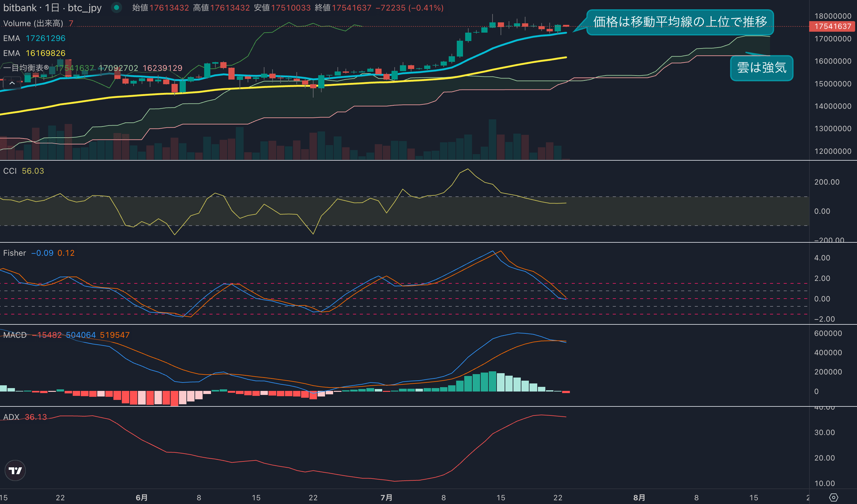
Task: Click the green market status dot
Action: [x=117, y=7]
